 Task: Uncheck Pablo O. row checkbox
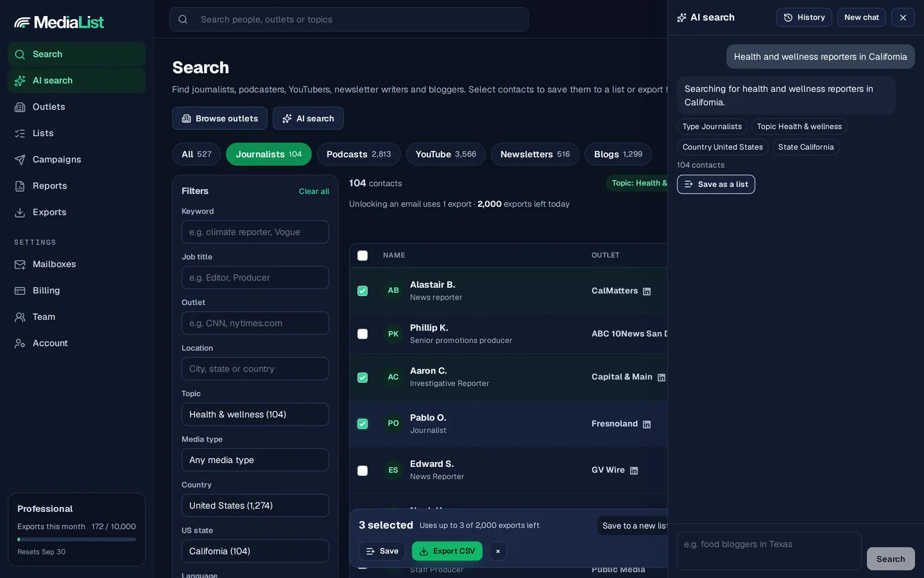click(x=363, y=424)
